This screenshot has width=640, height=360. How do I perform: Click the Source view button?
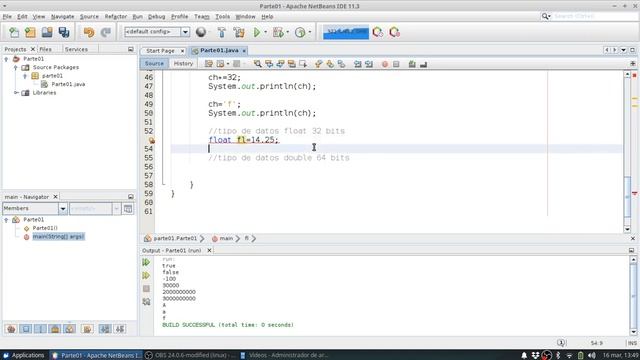pyautogui.click(x=154, y=64)
